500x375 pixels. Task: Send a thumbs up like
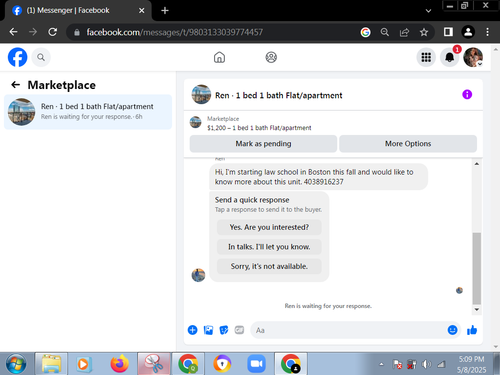click(x=472, y=330)
